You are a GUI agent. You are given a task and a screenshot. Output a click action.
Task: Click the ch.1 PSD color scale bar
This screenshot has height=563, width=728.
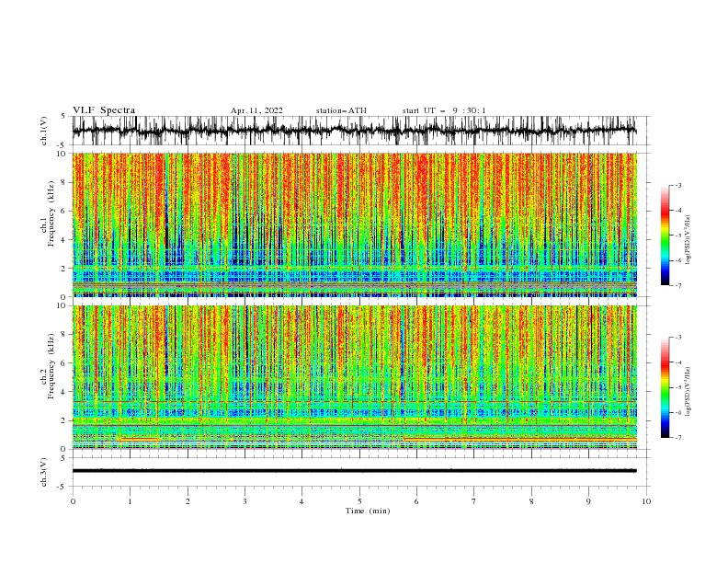pos(665,236)
